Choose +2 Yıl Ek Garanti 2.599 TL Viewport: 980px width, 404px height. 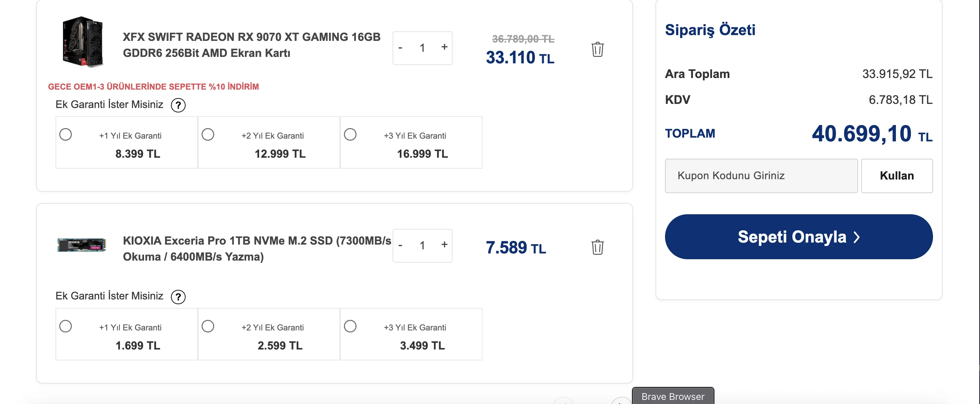pyautogui.click(x=208, y=326)
